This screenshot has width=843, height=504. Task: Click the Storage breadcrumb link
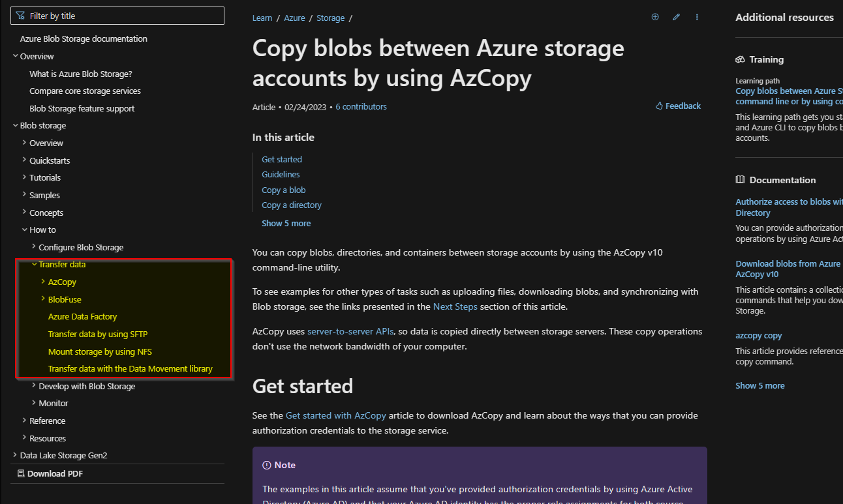click(330, 18)
